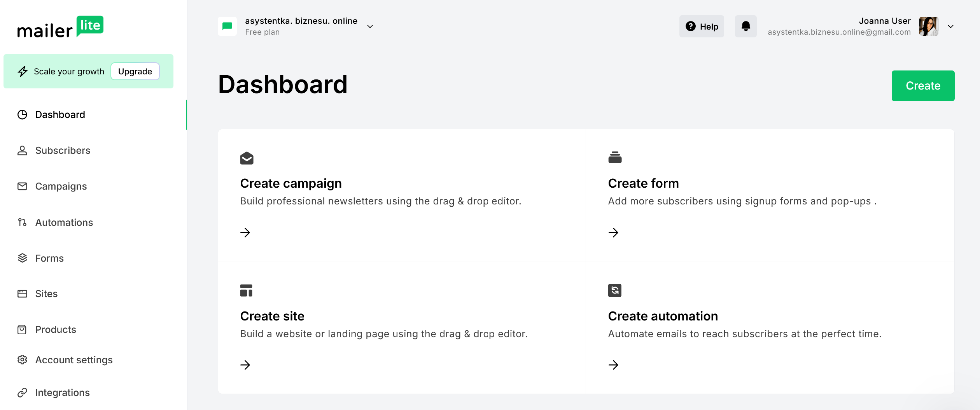980x410 pixels.
Task: Click the Create campaign envelope icon
Action: [247, 158]
